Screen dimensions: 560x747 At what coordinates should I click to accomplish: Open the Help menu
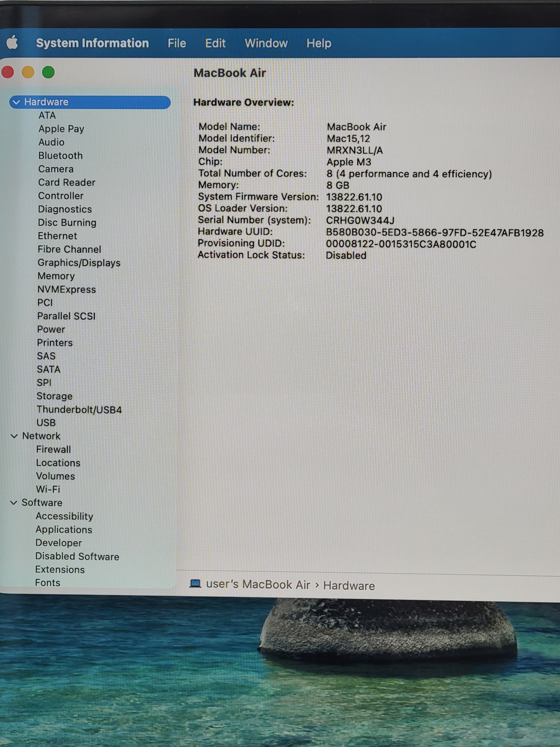pos(319,43)
